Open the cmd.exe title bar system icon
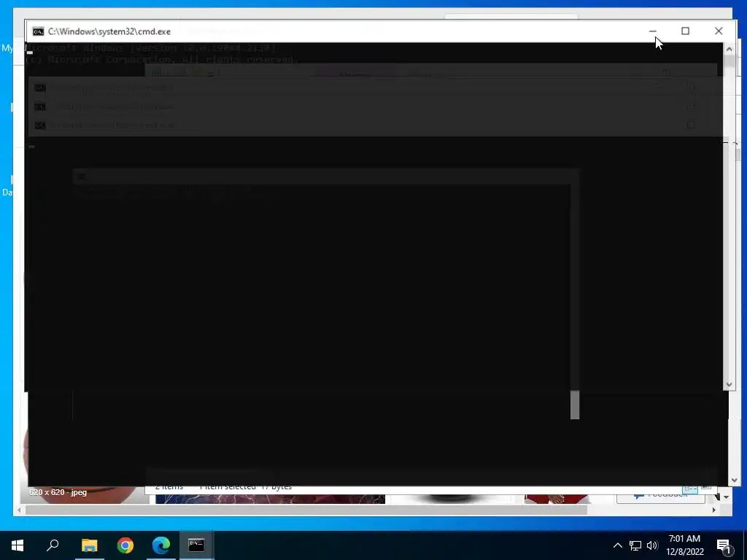 click(38, 31)
